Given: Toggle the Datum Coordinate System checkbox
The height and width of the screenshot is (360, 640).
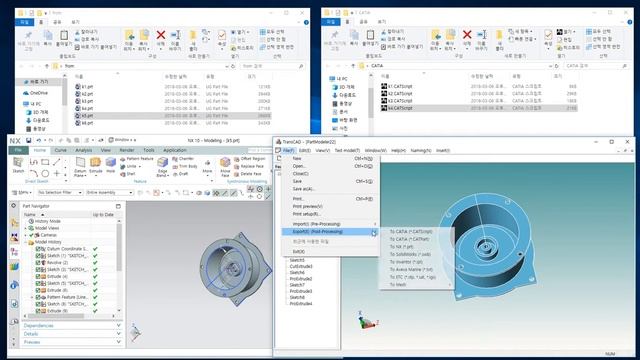Looking at the screenshot, I should (38, 249).
